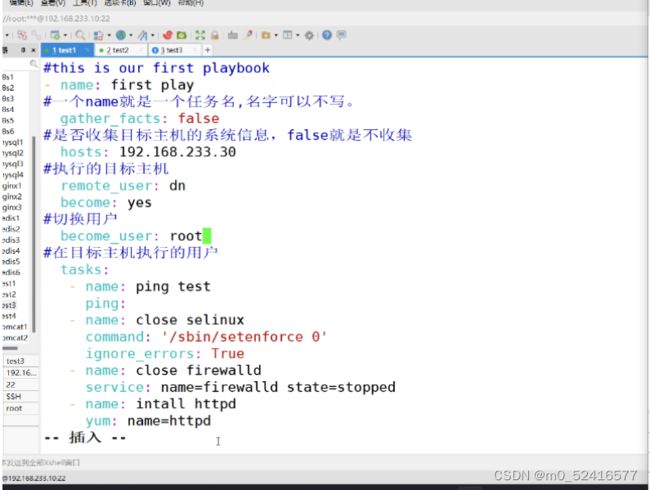The height and width of the screenshot is (490, 650).
Task: Open the magnifier find tool in toolbar
Action: (x=80, y=35)
